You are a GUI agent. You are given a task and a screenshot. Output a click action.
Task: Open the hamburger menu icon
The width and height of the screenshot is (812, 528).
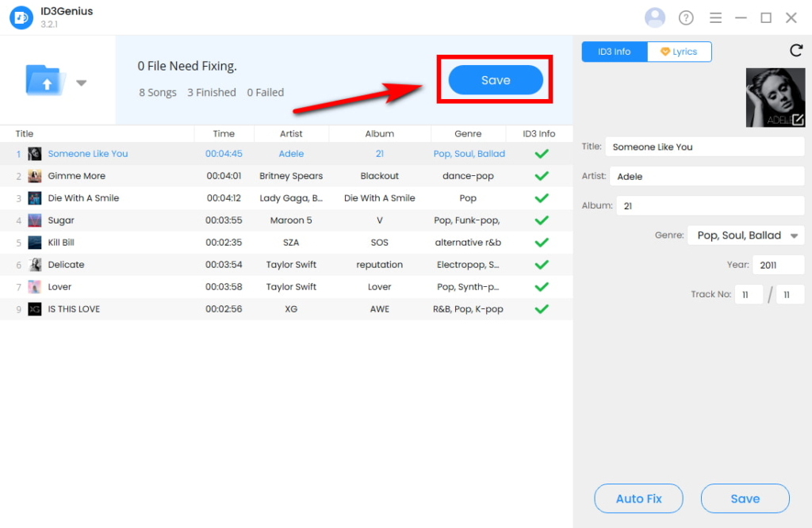point(715,17)
